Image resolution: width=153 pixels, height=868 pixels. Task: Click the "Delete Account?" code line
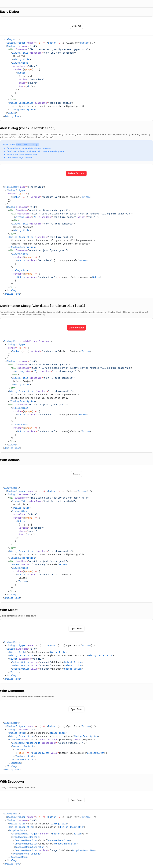pyautogui.click(x=23, y=227)
